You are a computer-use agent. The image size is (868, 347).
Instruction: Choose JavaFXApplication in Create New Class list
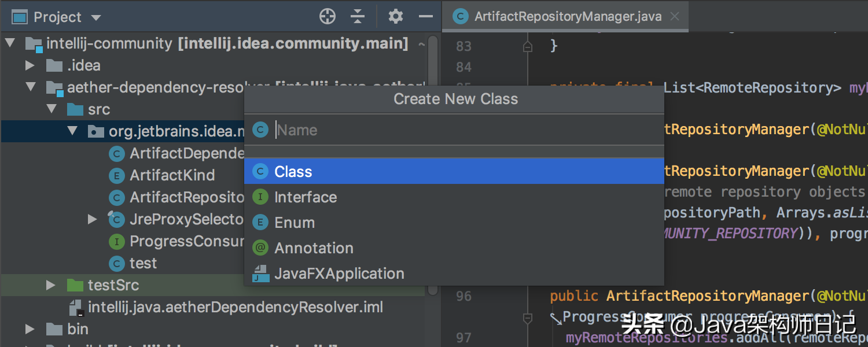454,274
